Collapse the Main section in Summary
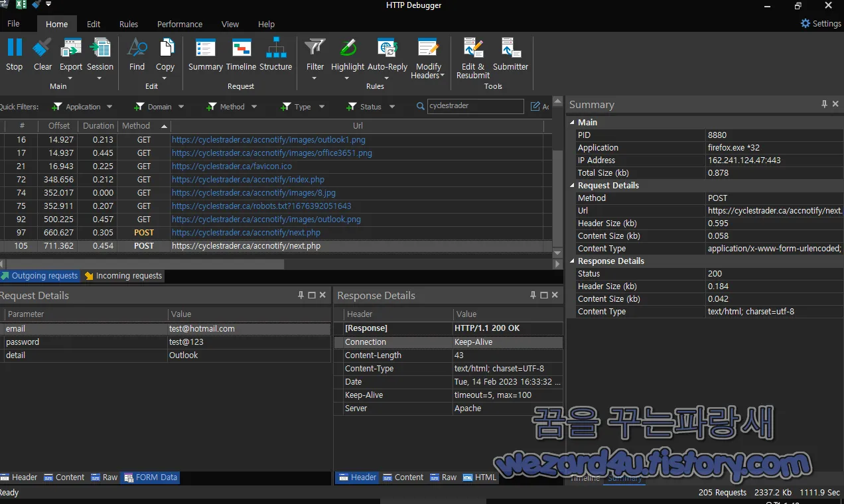 tap(572, 123)
